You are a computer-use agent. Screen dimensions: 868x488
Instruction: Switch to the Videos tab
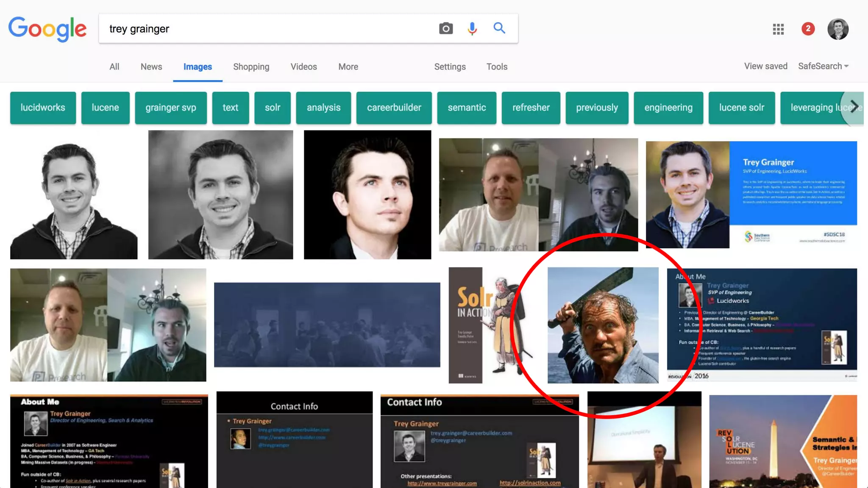pos(303,67)
